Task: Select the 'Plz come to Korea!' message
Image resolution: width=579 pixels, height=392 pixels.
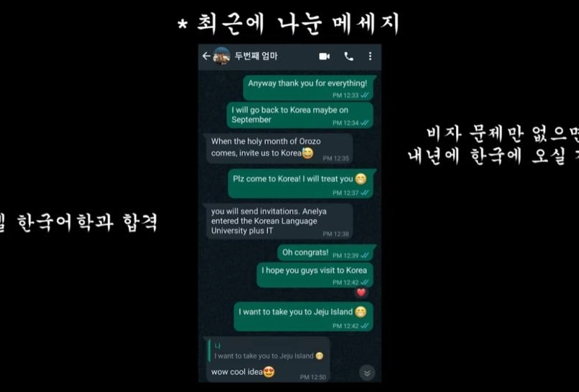Action: 300,184
